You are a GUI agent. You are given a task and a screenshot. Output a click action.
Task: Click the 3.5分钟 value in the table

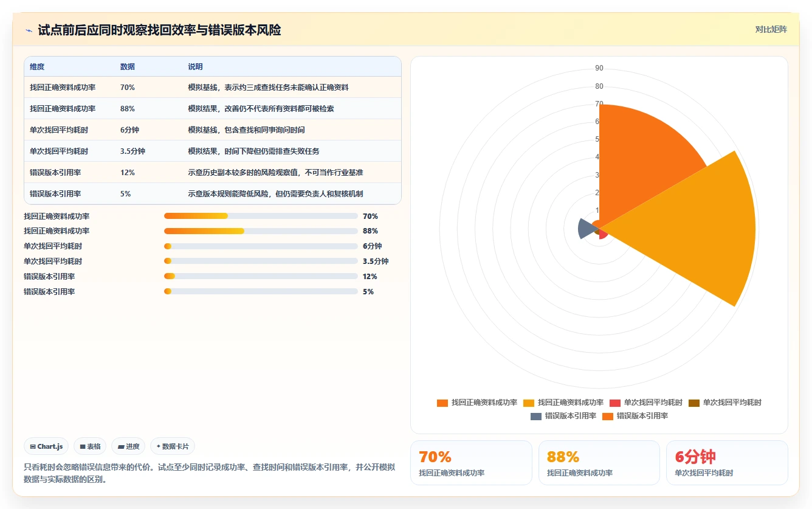click(132, 151)
